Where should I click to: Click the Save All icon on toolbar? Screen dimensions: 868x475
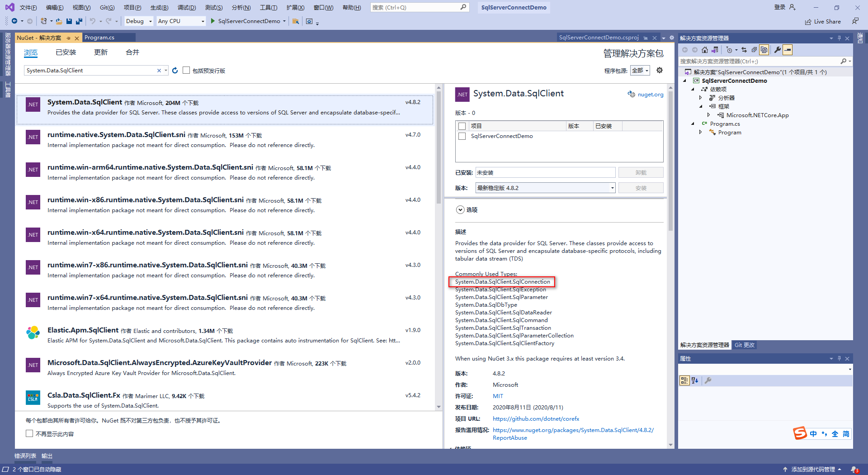(79, 21)
